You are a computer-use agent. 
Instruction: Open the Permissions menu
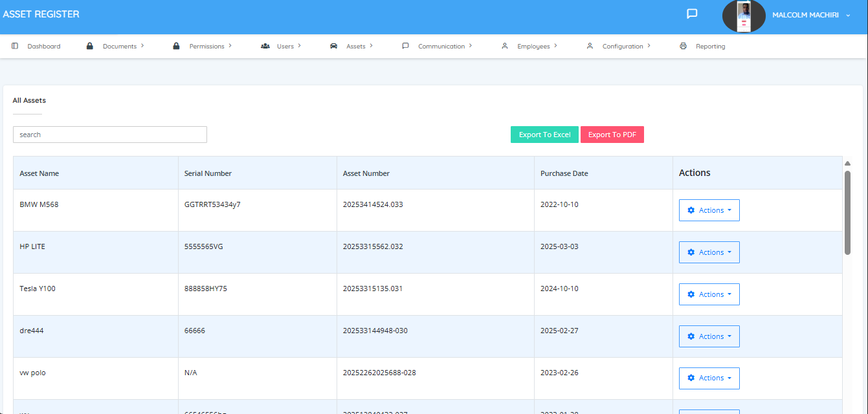[207, 47]
